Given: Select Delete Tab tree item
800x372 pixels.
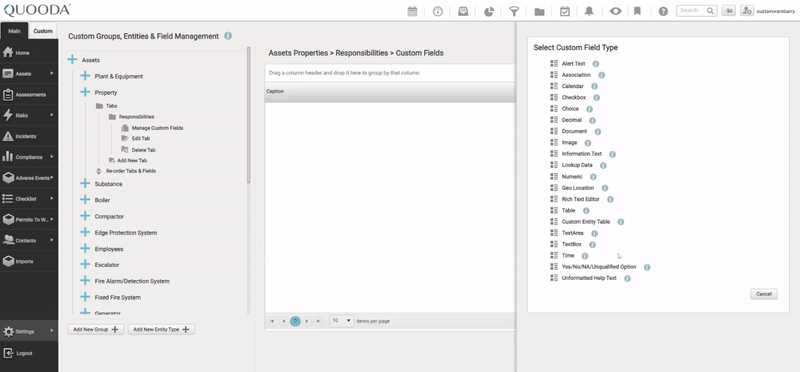Looking at the screenshot, I should tap(144, 150).
